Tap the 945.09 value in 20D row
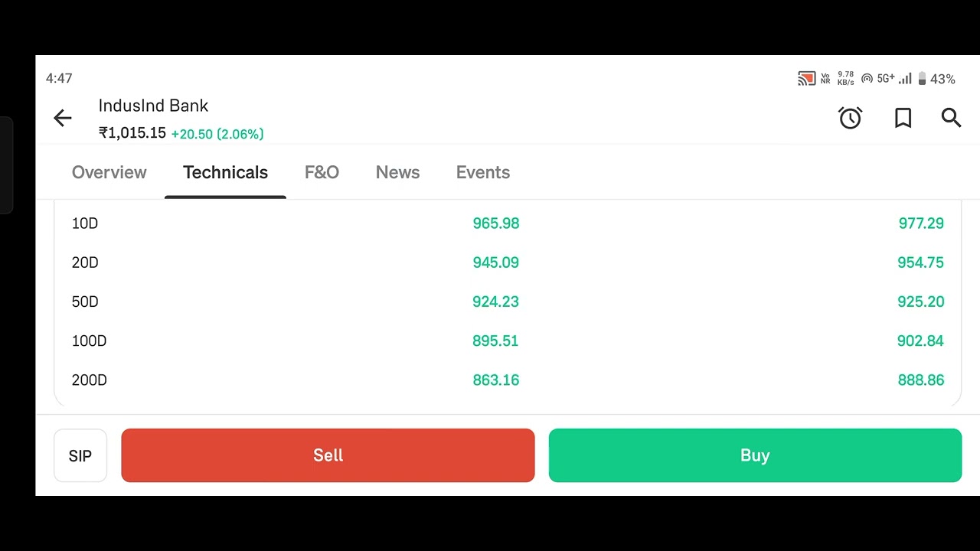980x551 pixels. pos(496,262)
